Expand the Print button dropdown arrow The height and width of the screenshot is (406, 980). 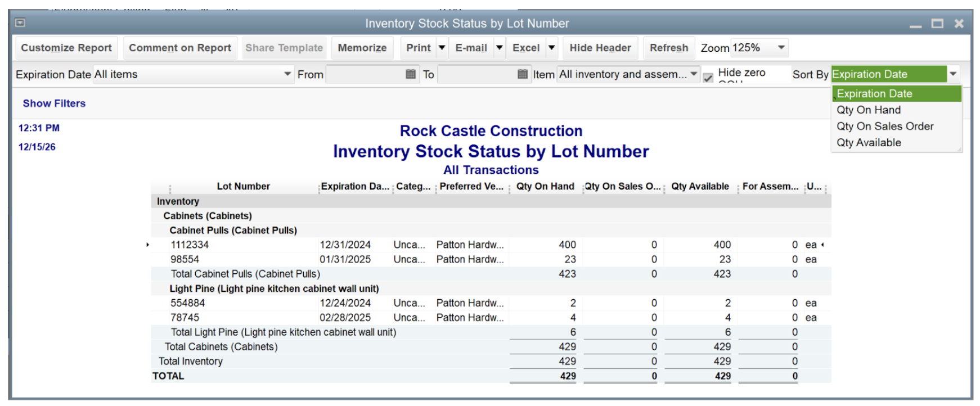coord(442,48)
